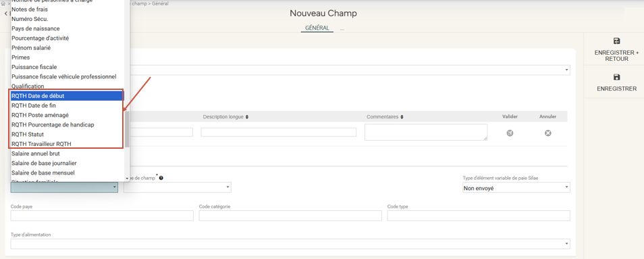This screenshot has width=644, height=259.
Task: Choose Pourcentage d'activité option
Action: [x=68, y=39]
